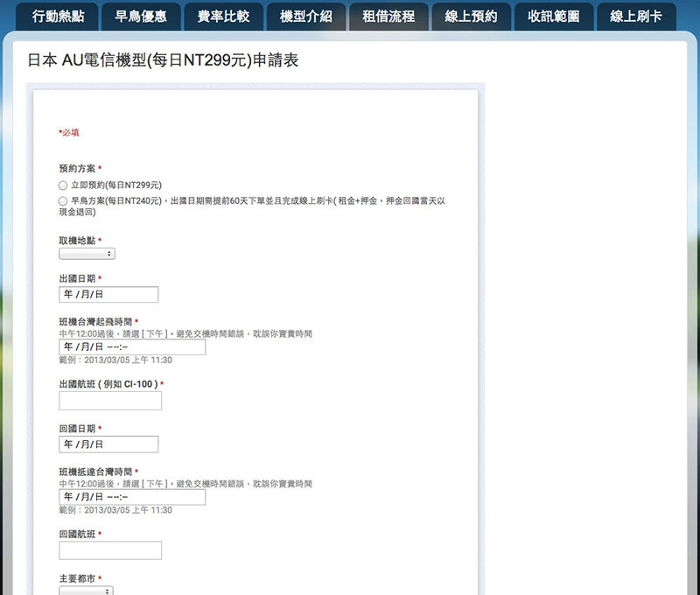Open the 取機地點 dropdown
This screenshot has width=700, height=595.
(87, 254)
